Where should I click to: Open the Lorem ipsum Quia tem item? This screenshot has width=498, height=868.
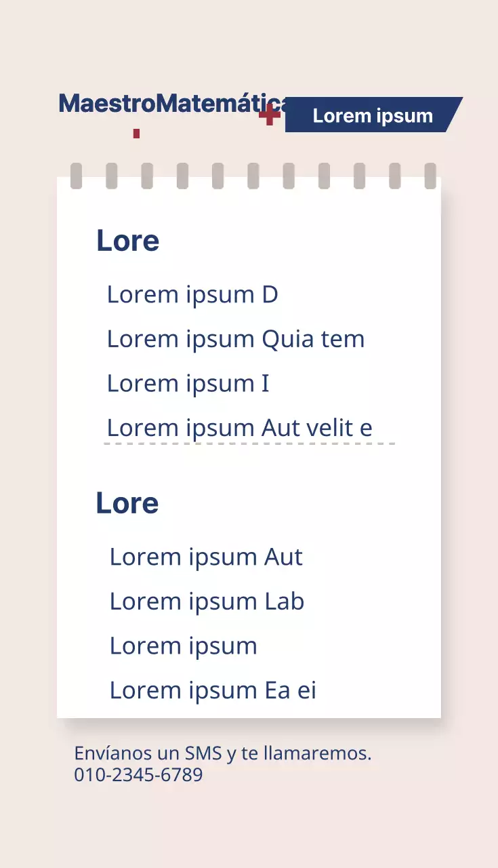[x=236, y=339]
